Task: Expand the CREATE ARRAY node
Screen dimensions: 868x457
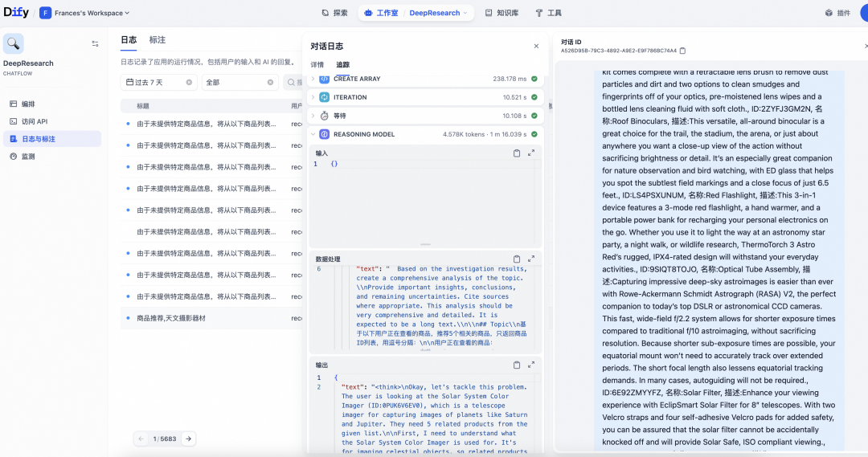Action: 313,80
